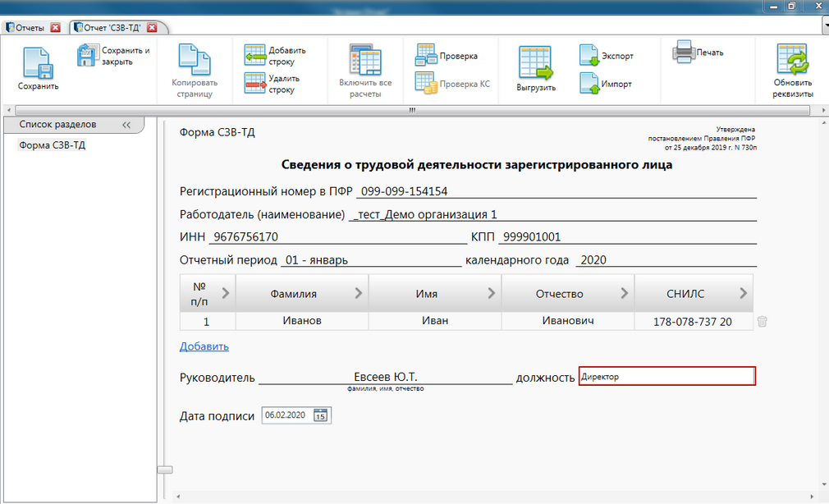The height and width of the screenshot is (504, 829).
Task: Select the Отчет 'СЗВ-ТД' tab
Action: point(112,28)
